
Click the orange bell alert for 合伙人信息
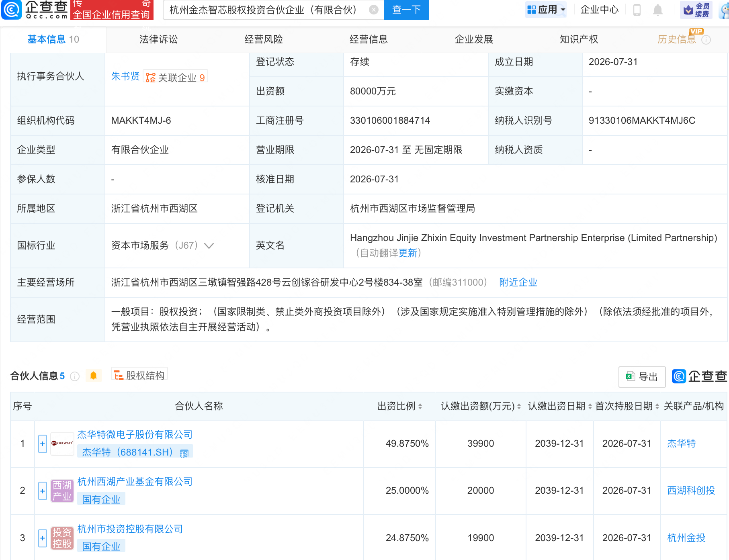click(94, 376)
